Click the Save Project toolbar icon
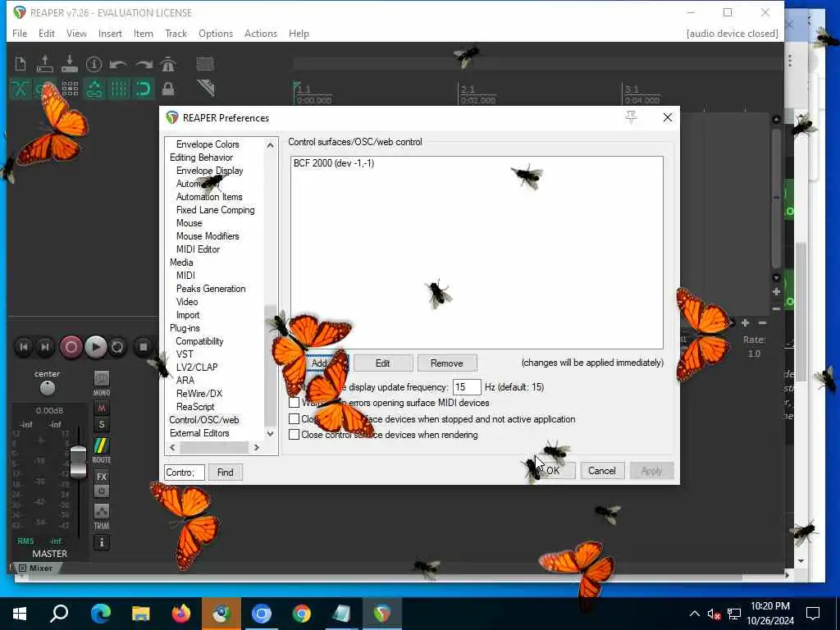Viewport: 840px width, 630px height. [x=70, y=64]
